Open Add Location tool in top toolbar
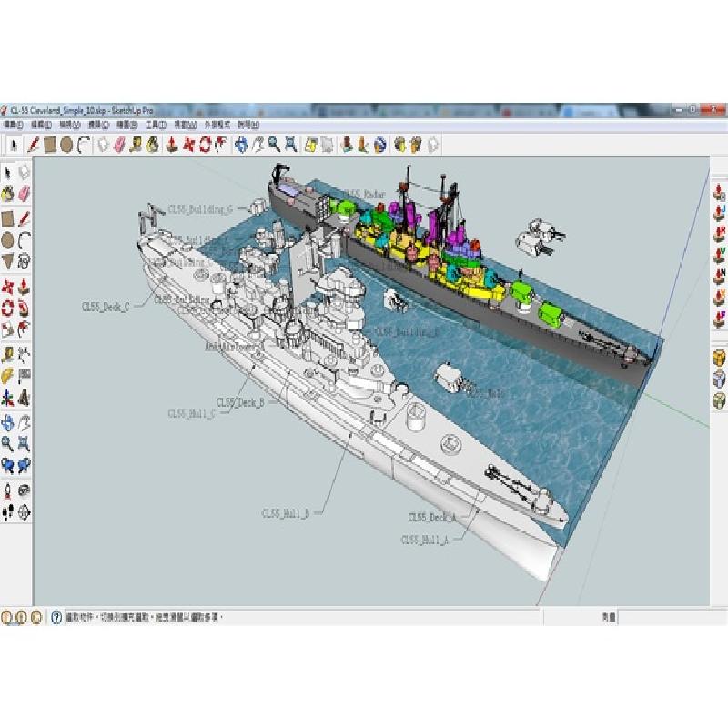 310,145
